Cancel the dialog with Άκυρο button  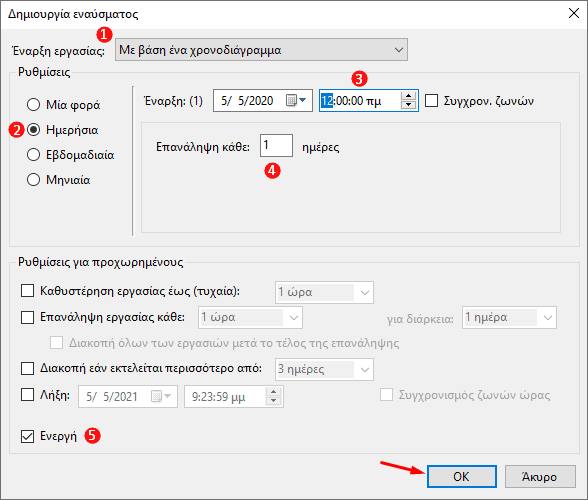tap(540, 476)
